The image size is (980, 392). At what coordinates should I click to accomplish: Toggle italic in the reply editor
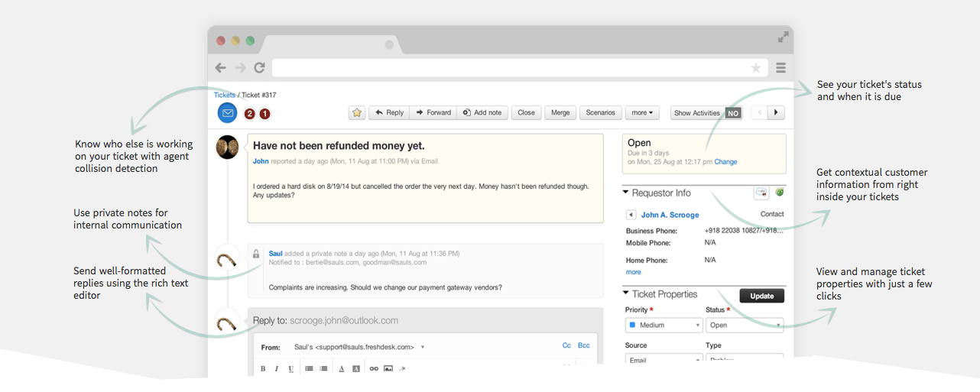coord(277,368)
